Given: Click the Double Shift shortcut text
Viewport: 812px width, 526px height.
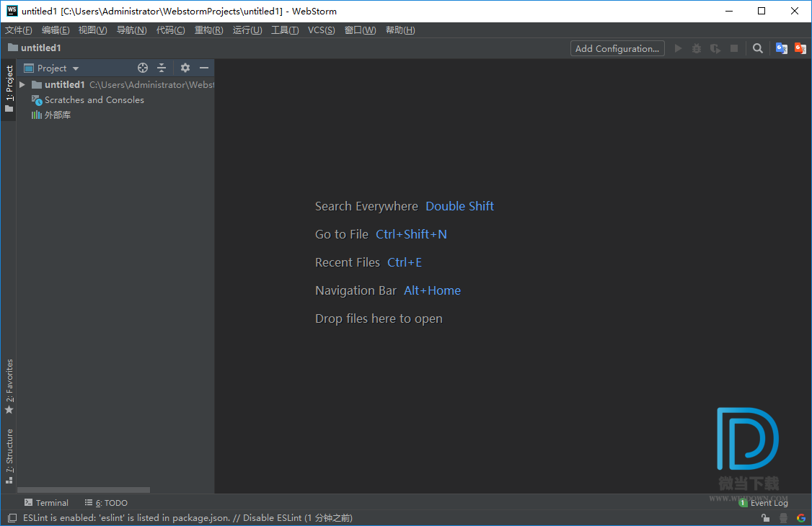Looking at the screenshot, I should click(459, 206).
